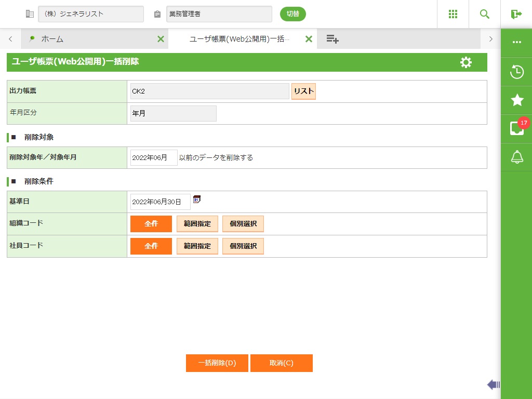
Task: Click the add new tab icon
Action: [332, 39]
